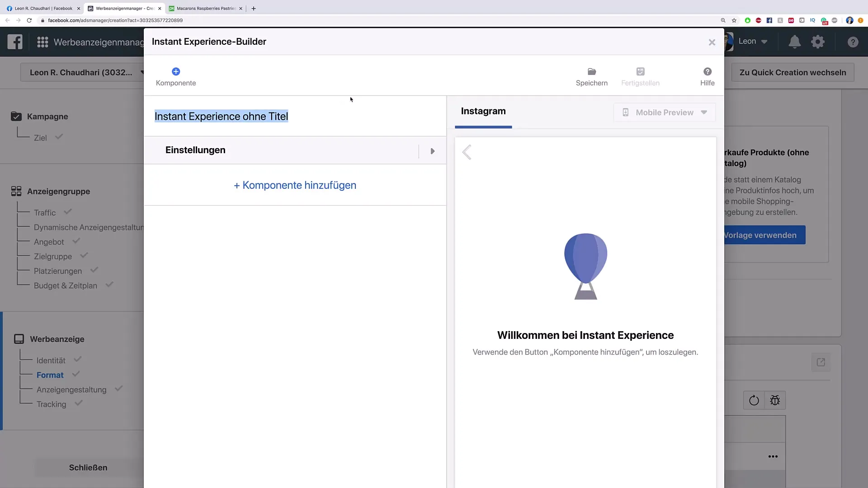
Task: Select Angebot step in sidebar
Action: click(49, 242)
